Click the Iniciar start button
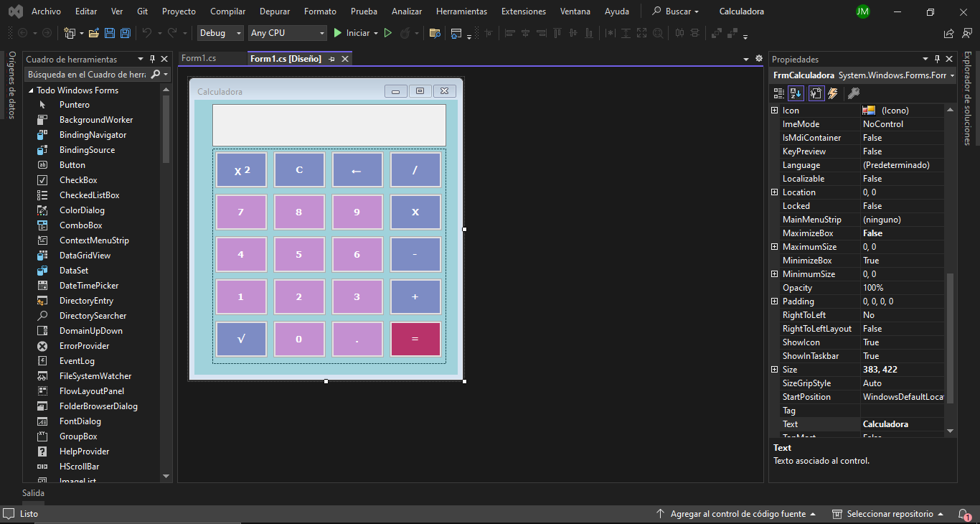This screenshot has height=524, width=980. [x=352, y=33]
